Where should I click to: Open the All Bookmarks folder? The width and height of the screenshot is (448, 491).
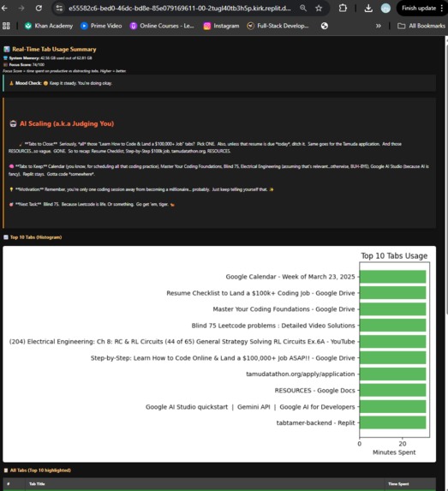421,26
